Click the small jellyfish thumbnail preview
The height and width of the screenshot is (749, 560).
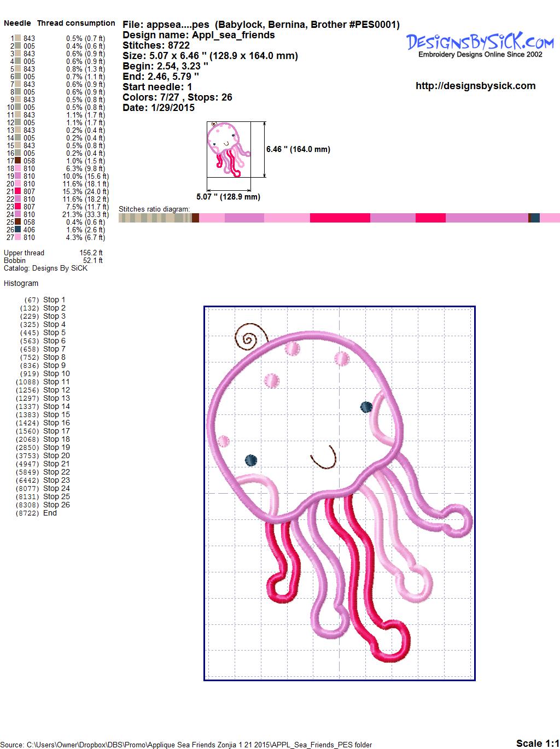[x=228, y=149]
